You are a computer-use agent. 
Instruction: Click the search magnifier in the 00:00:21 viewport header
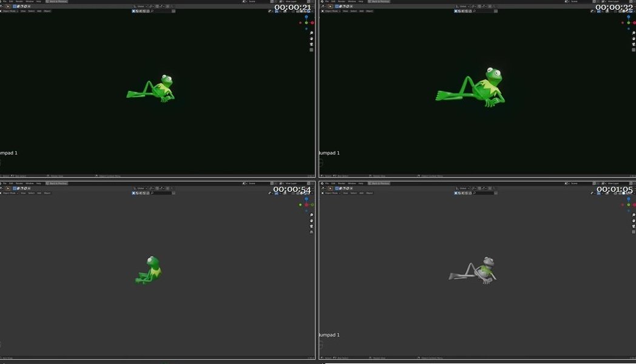pos(152,11)
